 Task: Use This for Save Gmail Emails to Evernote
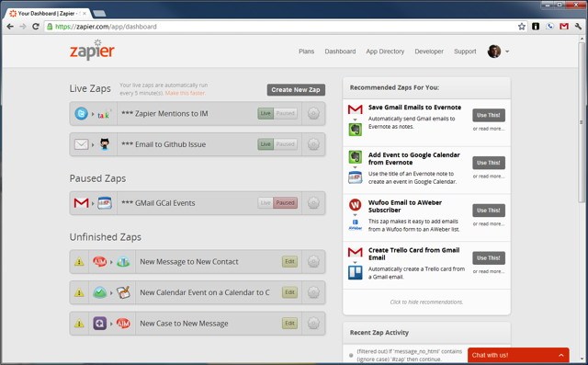pos(489,115)
